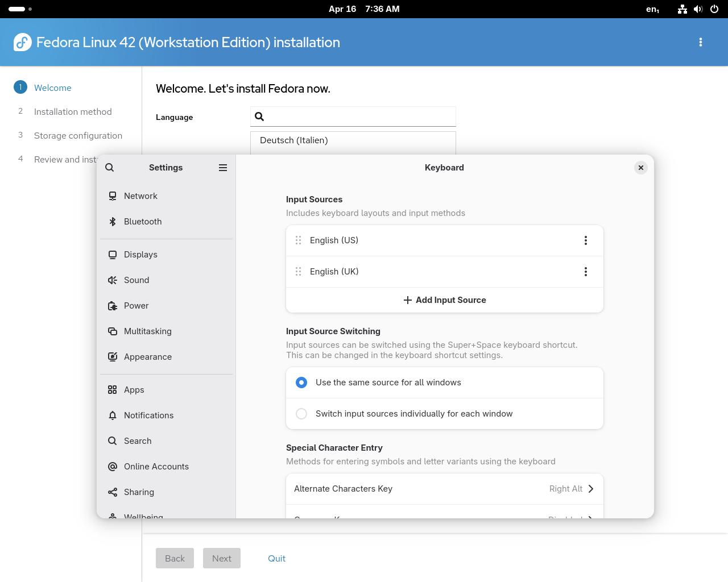Click the power icon in top bar
The width and height of the screenshot is (728, 582).
714,9
